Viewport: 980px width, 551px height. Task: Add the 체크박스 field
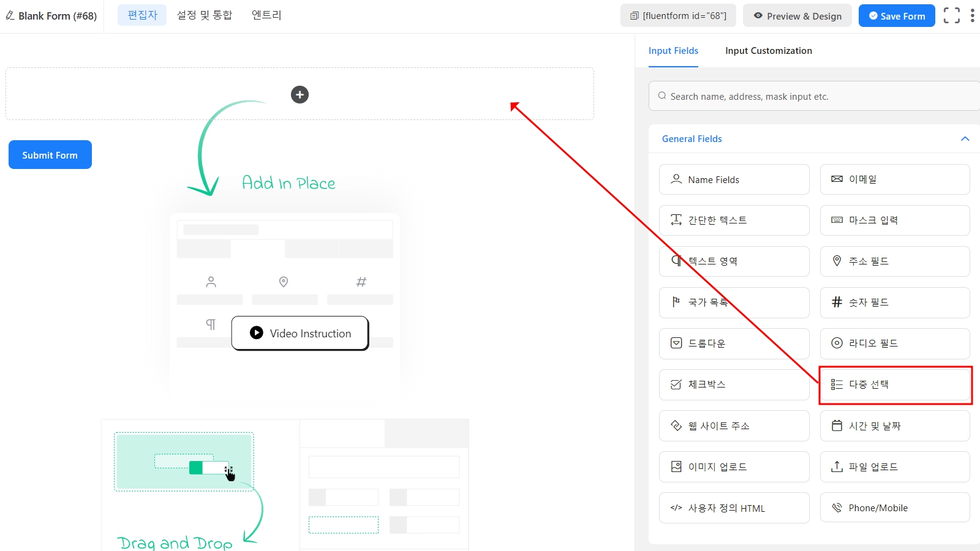(x=734, y=384)
